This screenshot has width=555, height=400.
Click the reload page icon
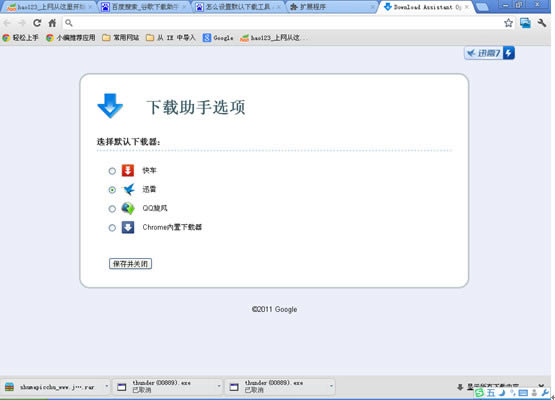click(x=37, y=23)
